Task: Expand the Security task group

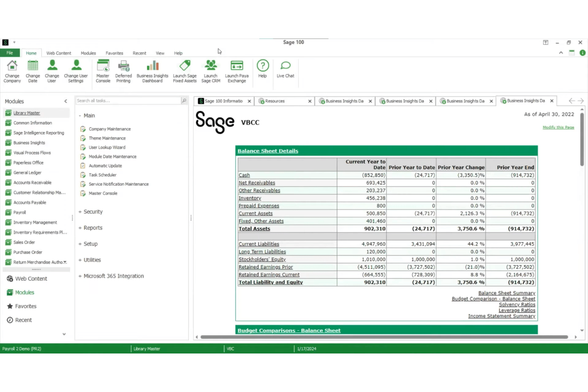Action: (x=80, y=212)
